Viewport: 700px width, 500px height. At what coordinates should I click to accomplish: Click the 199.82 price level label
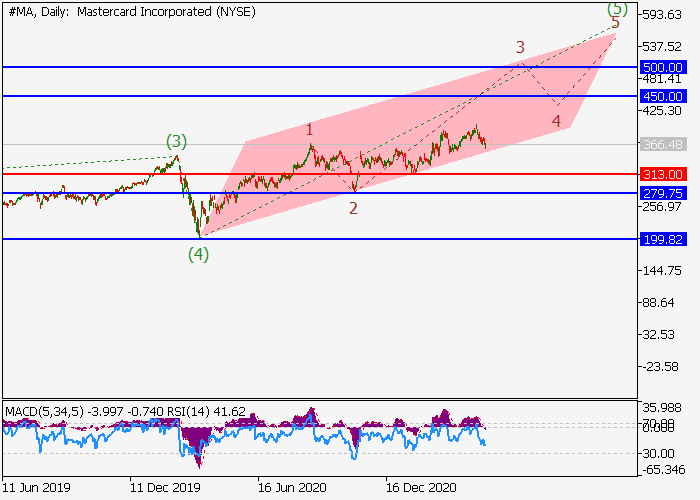[x=663, y=239]
